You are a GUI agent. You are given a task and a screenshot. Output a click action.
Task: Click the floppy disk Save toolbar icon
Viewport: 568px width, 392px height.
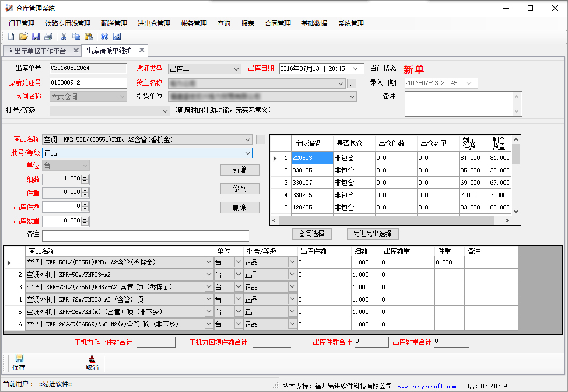pos(36,37)
